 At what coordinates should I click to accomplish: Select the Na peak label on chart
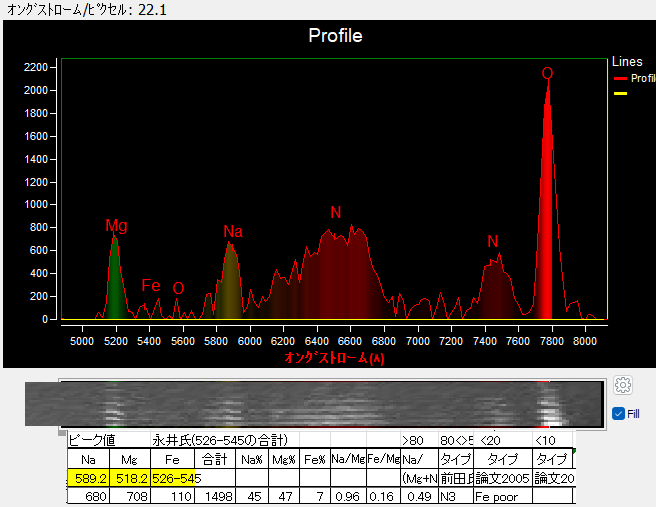point(233,232)
